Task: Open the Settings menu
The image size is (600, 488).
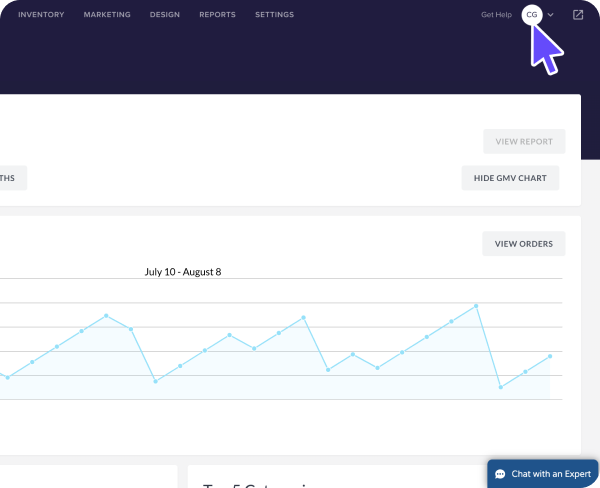Action: click(274, 15)
